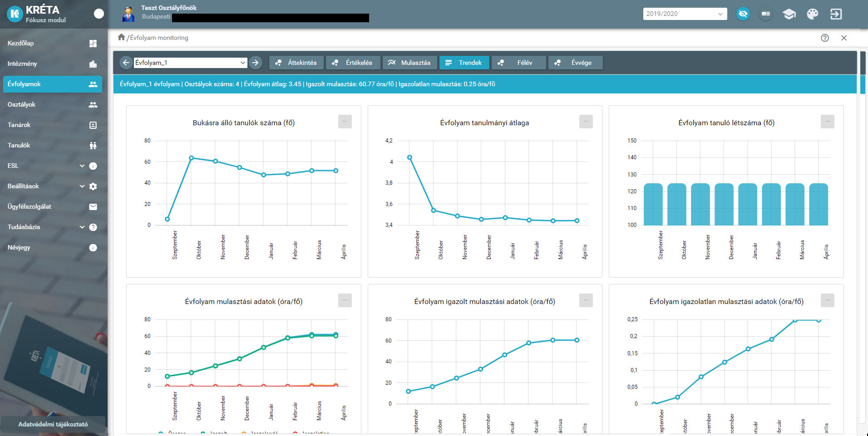868x436 pixels.
Task: Open the 2019/2020 school year dropdown
Action: (x=685, y=14)
